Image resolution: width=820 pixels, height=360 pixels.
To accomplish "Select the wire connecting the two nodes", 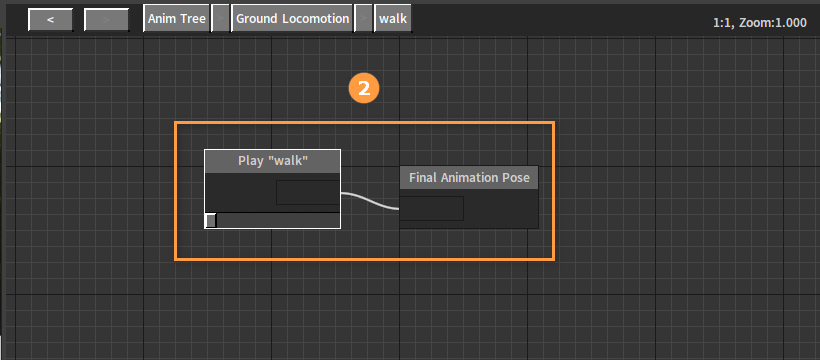I will (x=370, y=200).
